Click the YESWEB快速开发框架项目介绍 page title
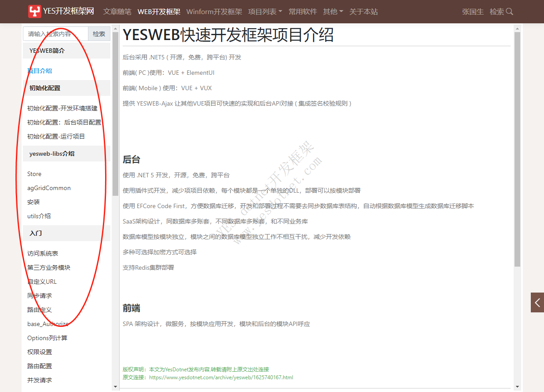This screenshot has height=392, width=544. pos(228,35)
